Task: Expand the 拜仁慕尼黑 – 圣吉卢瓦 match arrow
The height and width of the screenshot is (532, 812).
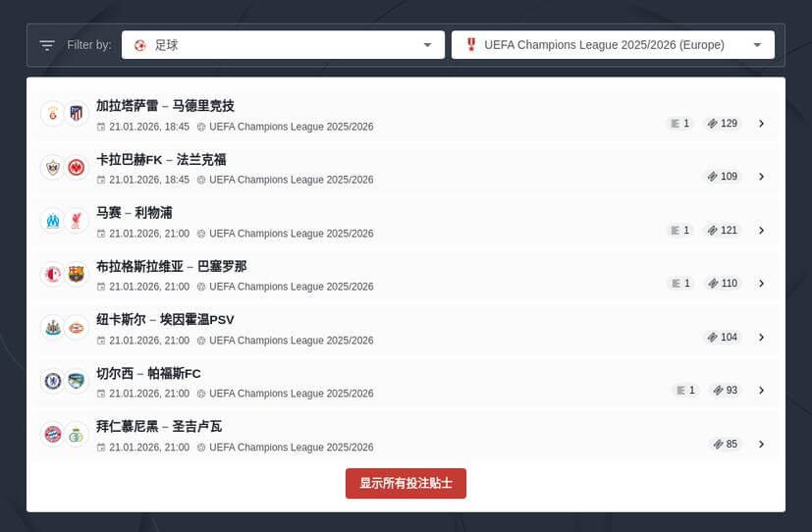Action: 761,444
